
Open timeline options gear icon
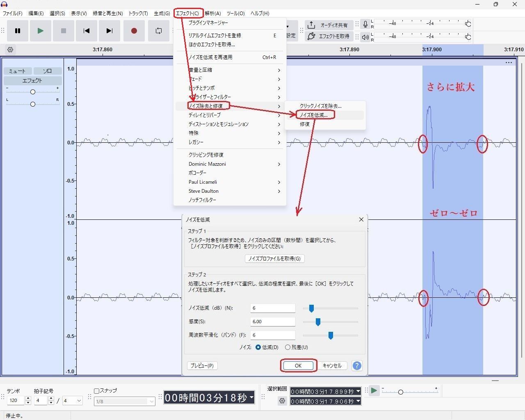[10, 50]
